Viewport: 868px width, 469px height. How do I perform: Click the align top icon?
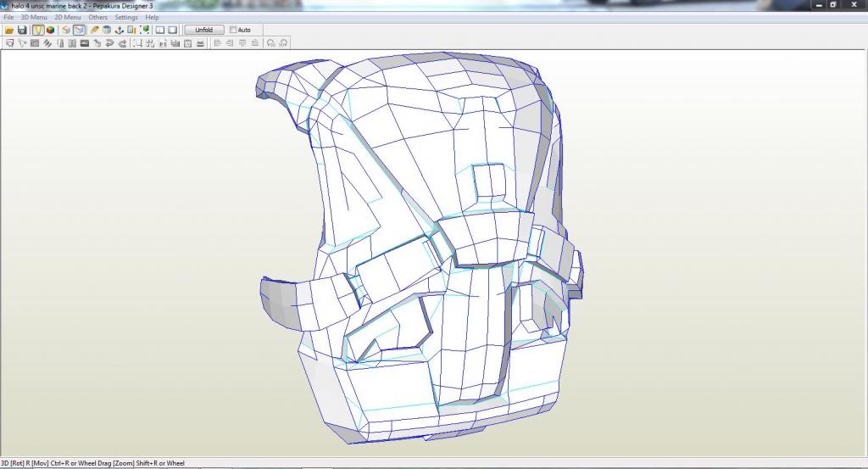(x=242, y=43)
